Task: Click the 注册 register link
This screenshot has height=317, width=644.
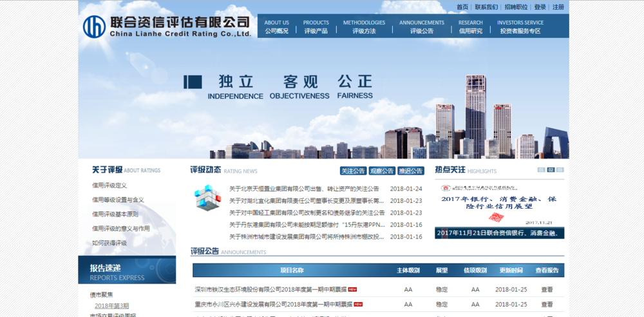Action: coord(558,7)
